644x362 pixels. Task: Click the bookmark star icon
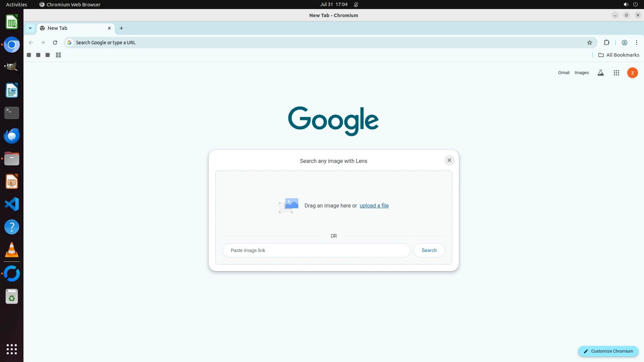click(x=590, y=43)
